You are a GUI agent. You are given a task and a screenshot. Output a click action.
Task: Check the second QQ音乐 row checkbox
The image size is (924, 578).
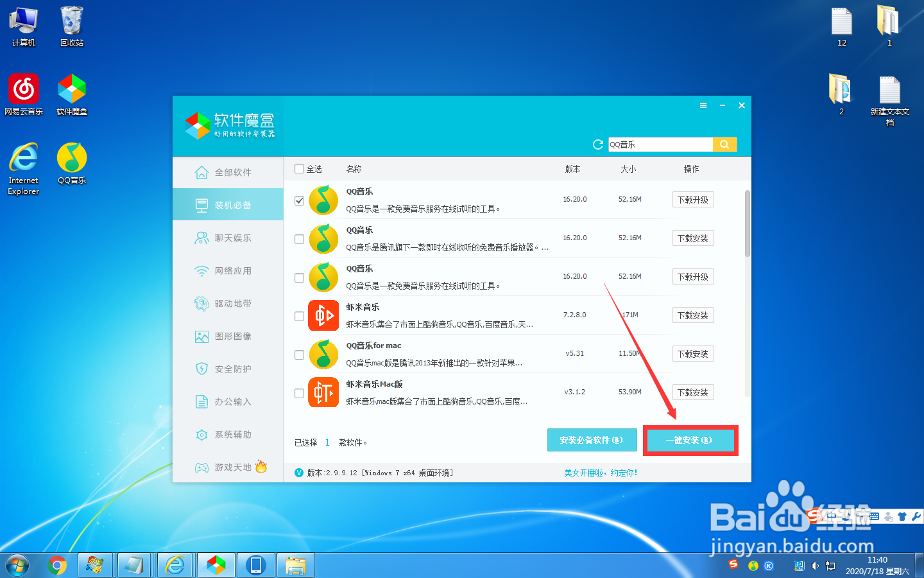(x=299, y=239)
